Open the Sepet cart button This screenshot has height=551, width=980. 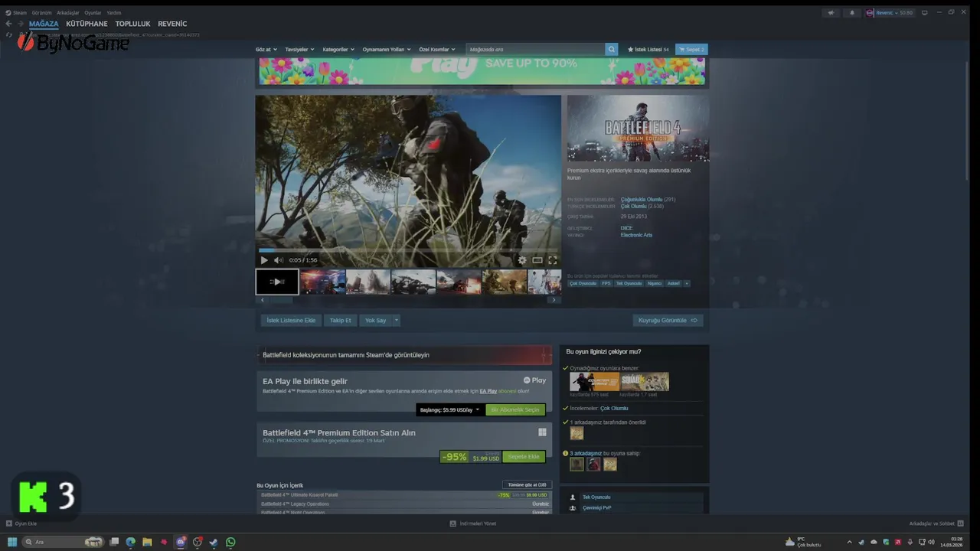[691, 49]
